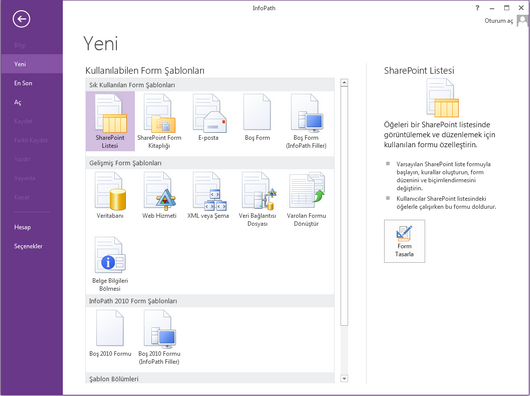Click the Form Tasarla button
Image resolution: width=530 pixels, height=396 pixels.
coord(405,241)
